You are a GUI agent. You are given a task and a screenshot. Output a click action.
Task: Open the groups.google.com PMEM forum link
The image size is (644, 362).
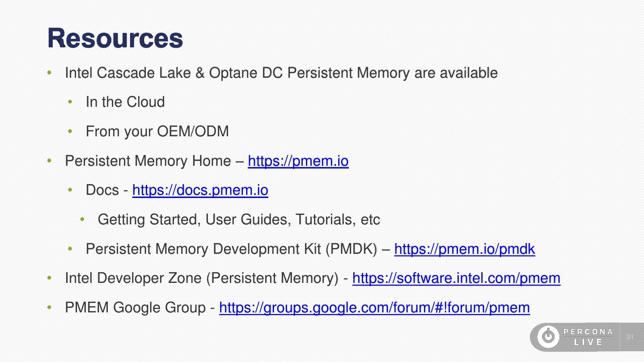[x=374, y=307]
